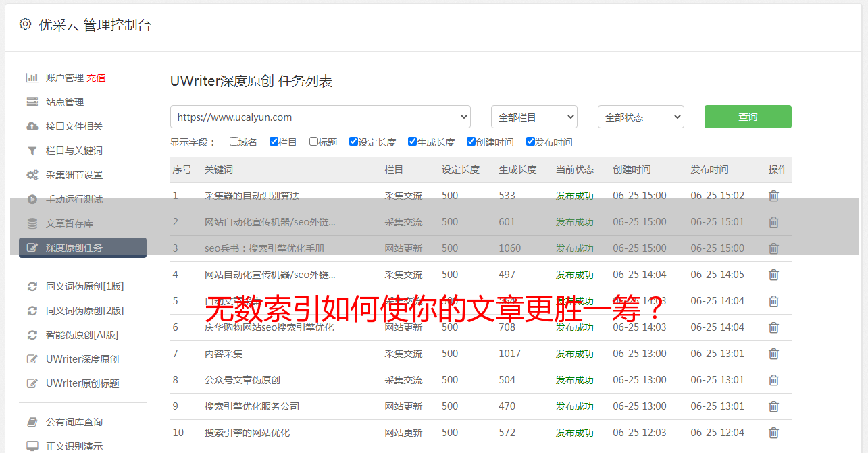This screenshot has height=453, width=868.
Task: Open UWriter原创标题 in the sidebar
Action: point(82,383)
